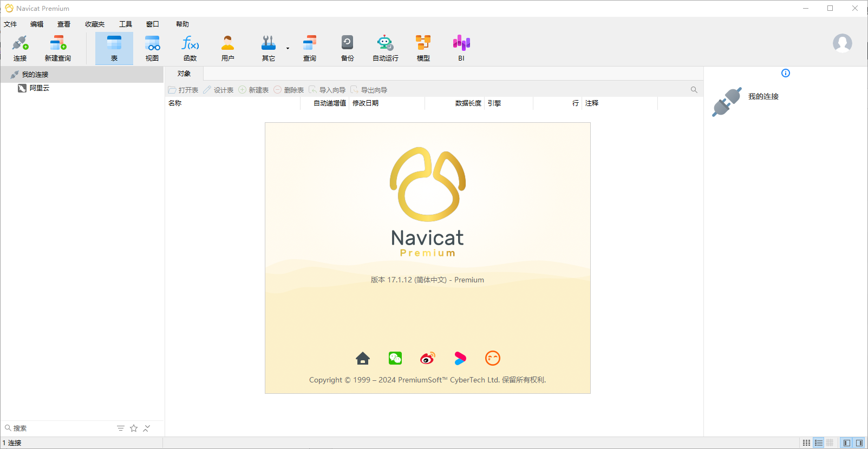Click the 备份 (Backup) toolbar icon
The image size is (868, 449).
(x=348, y=48)
